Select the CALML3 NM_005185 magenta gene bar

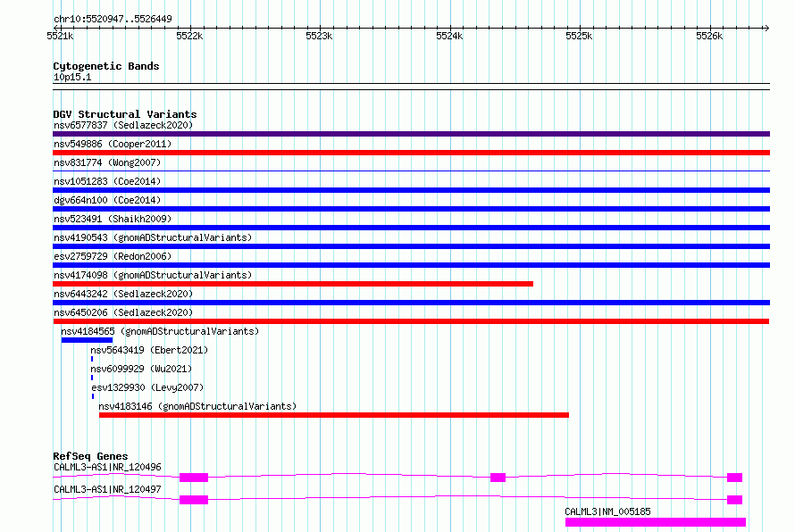[656, 522]
